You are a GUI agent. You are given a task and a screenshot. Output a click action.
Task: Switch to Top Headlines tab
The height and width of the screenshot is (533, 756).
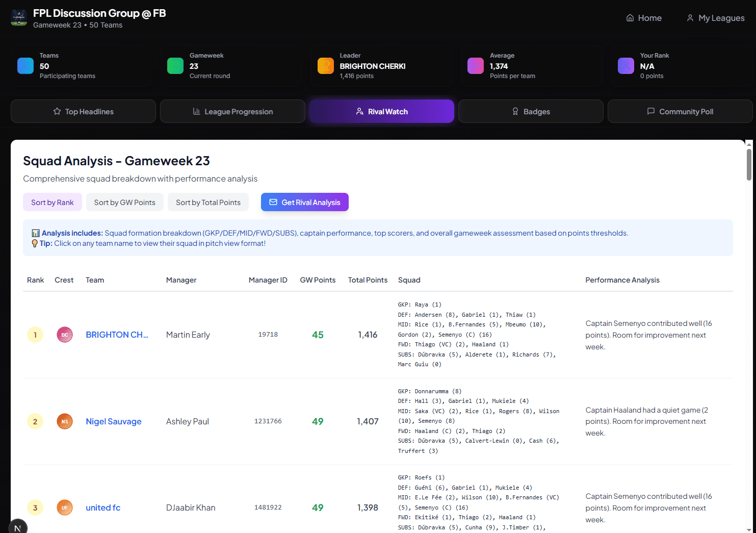point(83,111)
